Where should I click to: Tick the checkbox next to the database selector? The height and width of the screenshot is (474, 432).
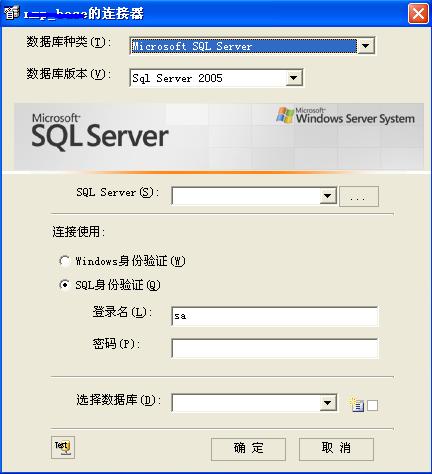click(x=372, y=406)
